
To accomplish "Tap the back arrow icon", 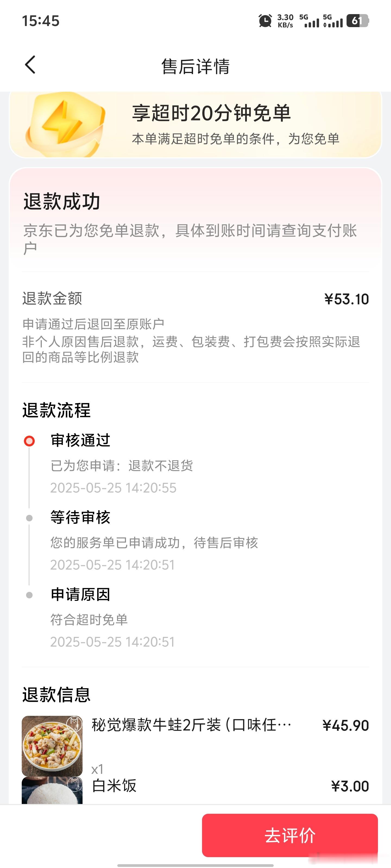I will pos(30,65).
